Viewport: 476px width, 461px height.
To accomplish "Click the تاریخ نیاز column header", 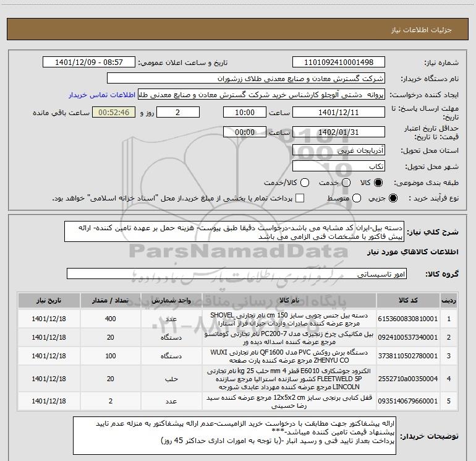I will point(49,301).
